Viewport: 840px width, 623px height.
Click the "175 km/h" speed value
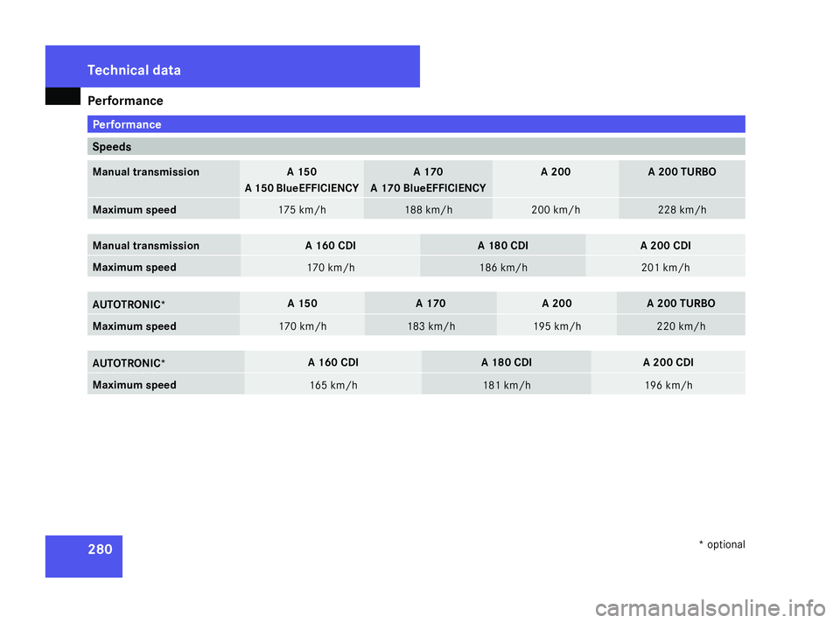pos(302,210)
